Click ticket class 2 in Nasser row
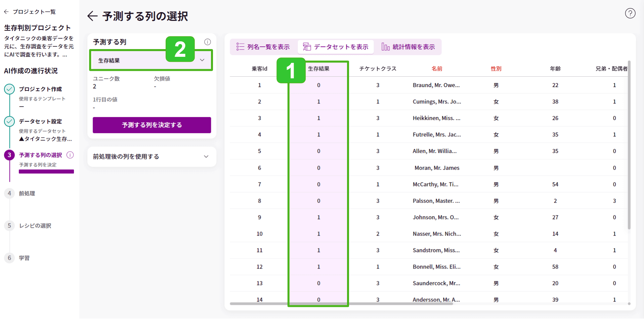The width and height of the screenshot is (644, 319). [378, 234]
